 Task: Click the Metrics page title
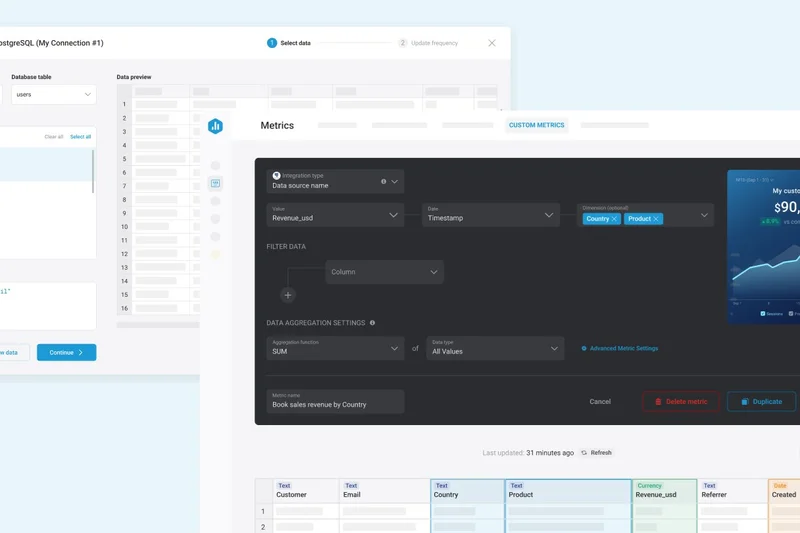(x=277, y=125)
